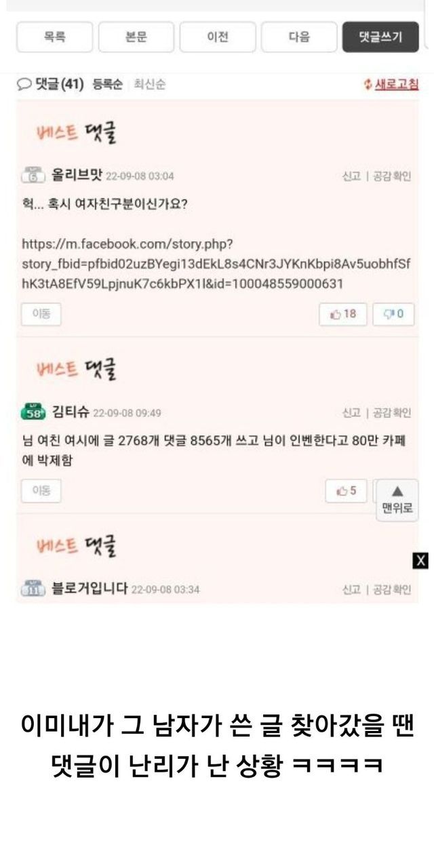Close the ad with X button
The height and width of the screenshot is (868, 434).
[420, 560]
